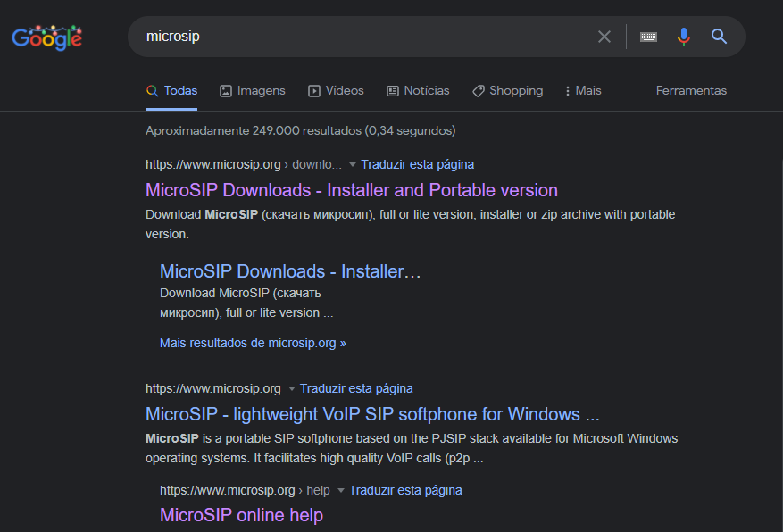Image resolution: width=783 pixels, height=532 pixels.
Task: Click Traduzir esta página for first result
Action: (x=417, y=164)
